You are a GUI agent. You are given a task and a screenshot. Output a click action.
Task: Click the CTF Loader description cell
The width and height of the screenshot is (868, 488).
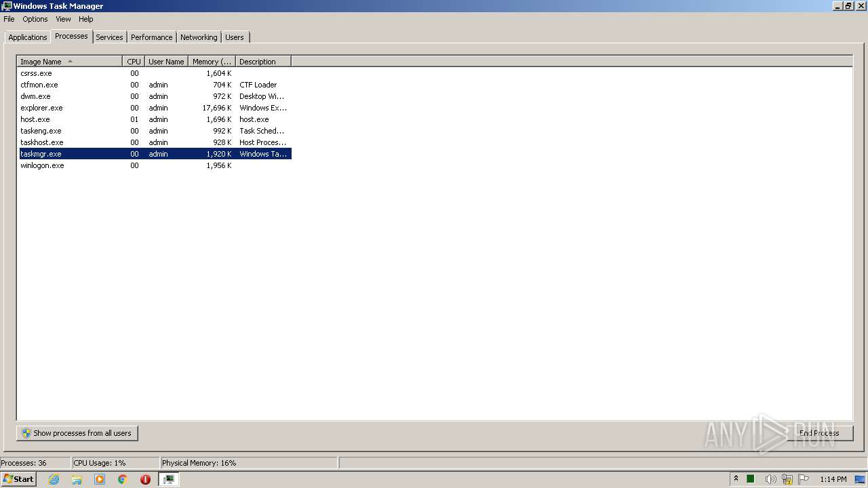[258, 85]
